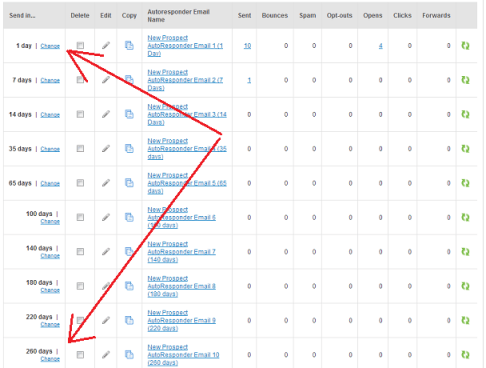Open New Prospect AutoResponder Email 2 link
Screen dimensions: 486x368
tap(185, 80)
